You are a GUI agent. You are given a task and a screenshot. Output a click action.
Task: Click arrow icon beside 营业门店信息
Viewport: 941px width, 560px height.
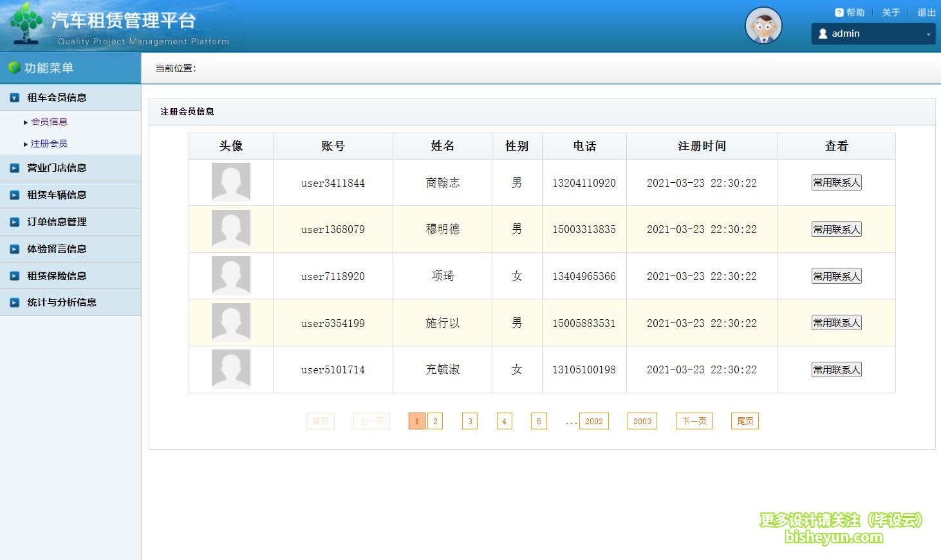point(14,168)
